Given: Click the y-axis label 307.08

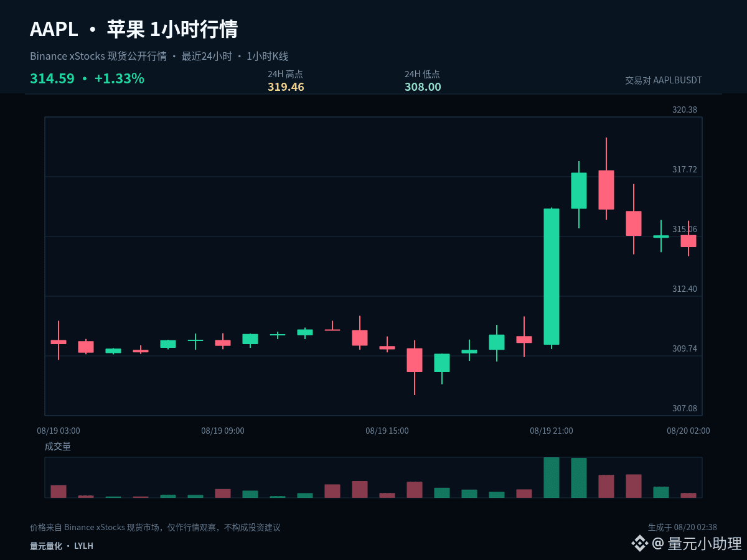Looking at the screenshot, I should click(685, 408).
